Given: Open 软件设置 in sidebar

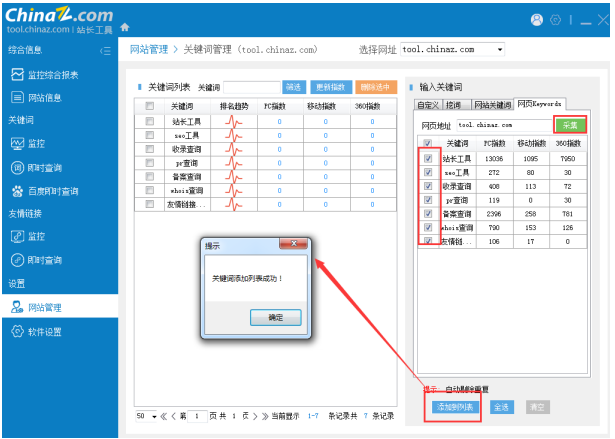Looking at the screenshot, I should point(36,332).
